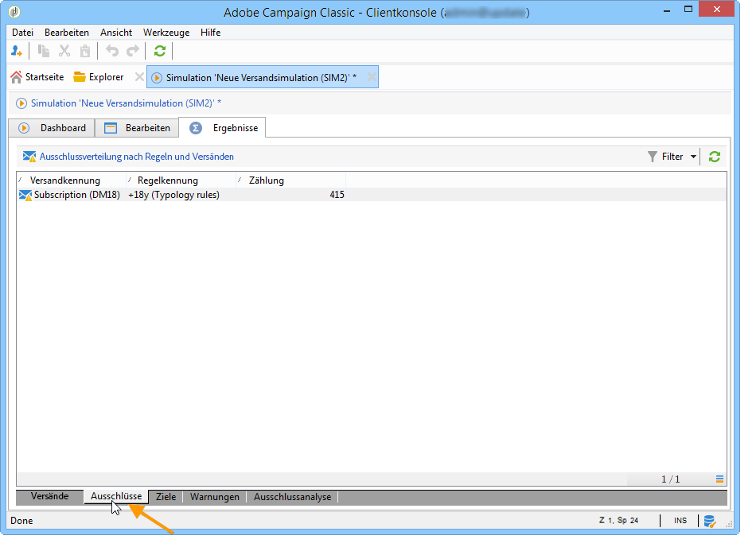Click the Adobe Campaign app icon in title bar
This screenshot has width=756, height=551.
click(14, 12)
